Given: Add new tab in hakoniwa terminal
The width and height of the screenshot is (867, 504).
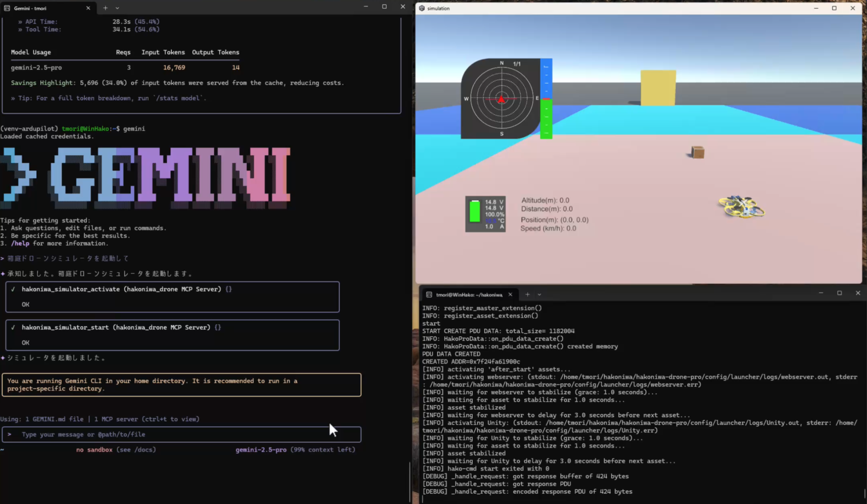Looking at the screenshot, I should click(x=527, y=295).
